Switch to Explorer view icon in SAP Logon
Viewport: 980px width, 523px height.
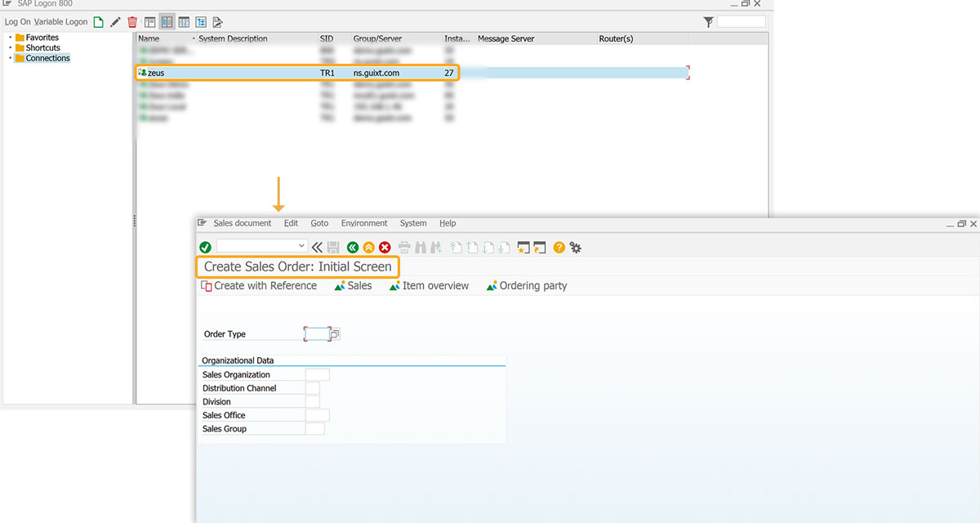pyautogui.click(x=150, y=22)
